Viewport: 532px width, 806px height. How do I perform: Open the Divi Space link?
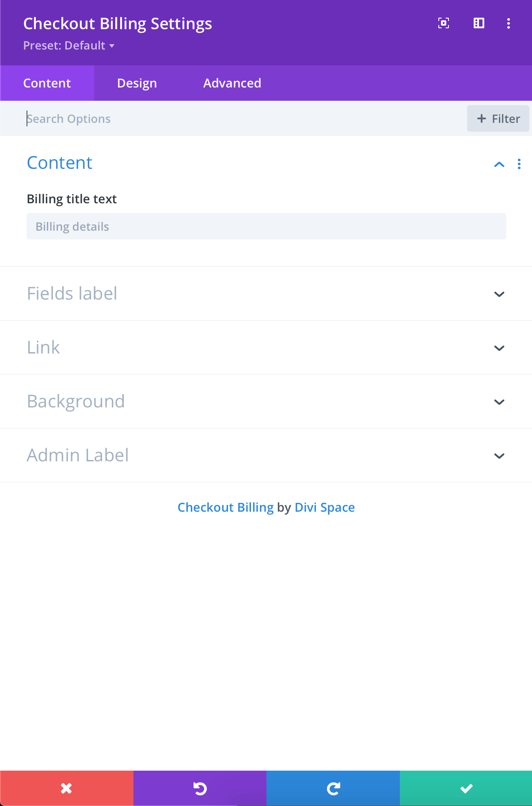pyautogui.click(x=325, y=507)
